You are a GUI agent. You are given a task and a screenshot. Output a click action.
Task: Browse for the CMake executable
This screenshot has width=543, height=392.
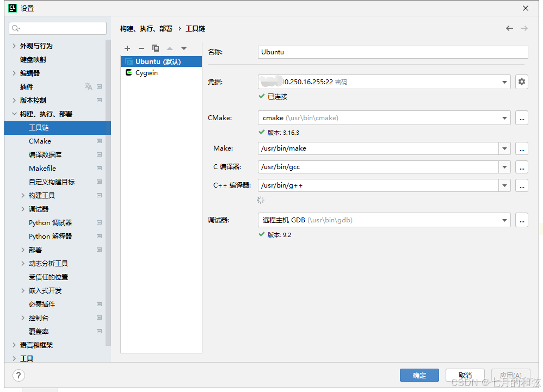pos(522,118)
